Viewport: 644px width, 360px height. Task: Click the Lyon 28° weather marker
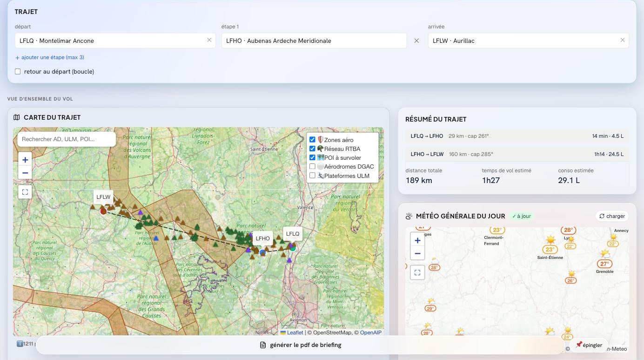568,230
